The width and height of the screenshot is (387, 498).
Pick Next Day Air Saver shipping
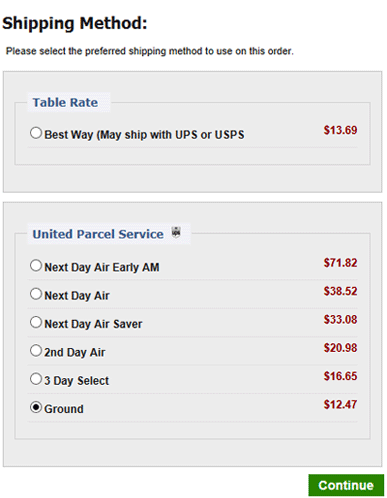tap(36, 322)
